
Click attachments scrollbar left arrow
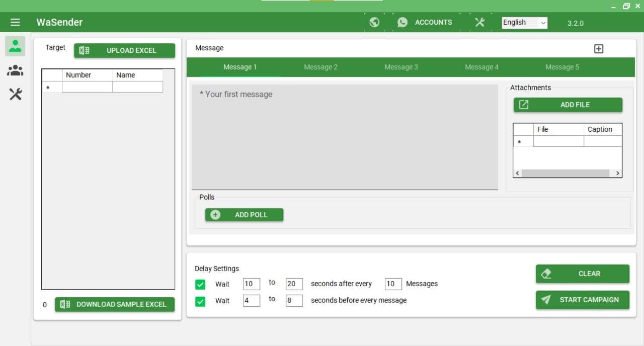[517, 173]
